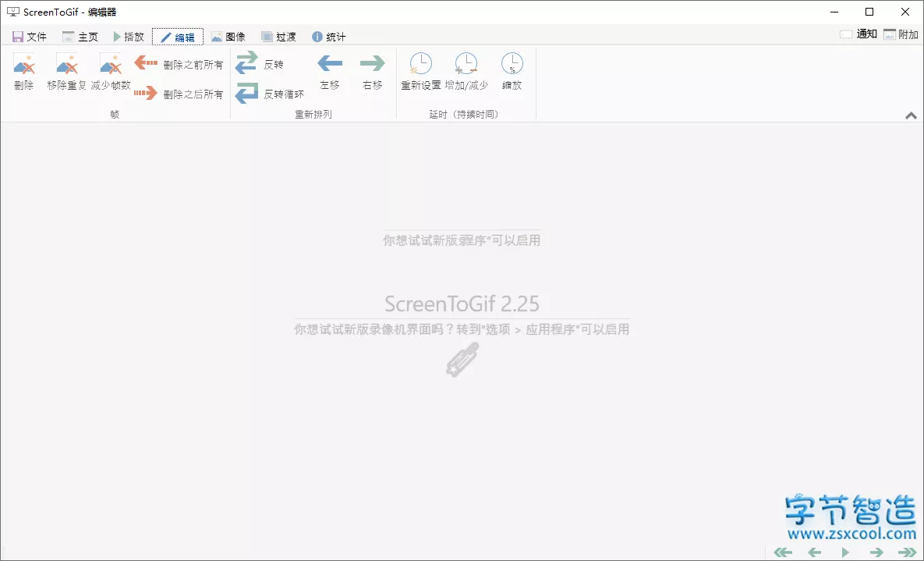Click the 重新设置 delay clock icon
The height and width of the screenshot is (561, 924).
(x=421, y=63)
